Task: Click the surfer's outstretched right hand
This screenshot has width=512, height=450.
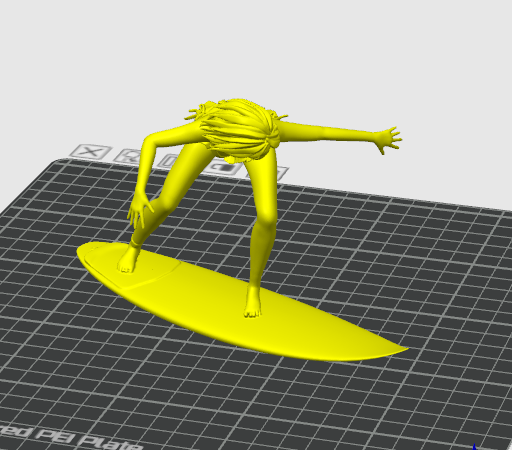Action: pyautogui.click(x=388, y=138)
